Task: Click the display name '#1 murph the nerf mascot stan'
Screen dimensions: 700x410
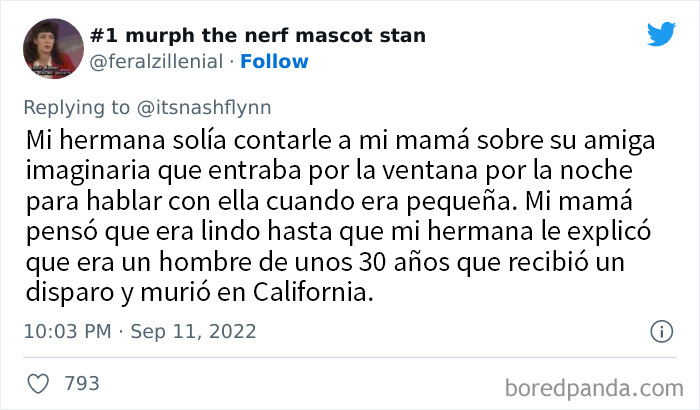Action: (258, 36)
